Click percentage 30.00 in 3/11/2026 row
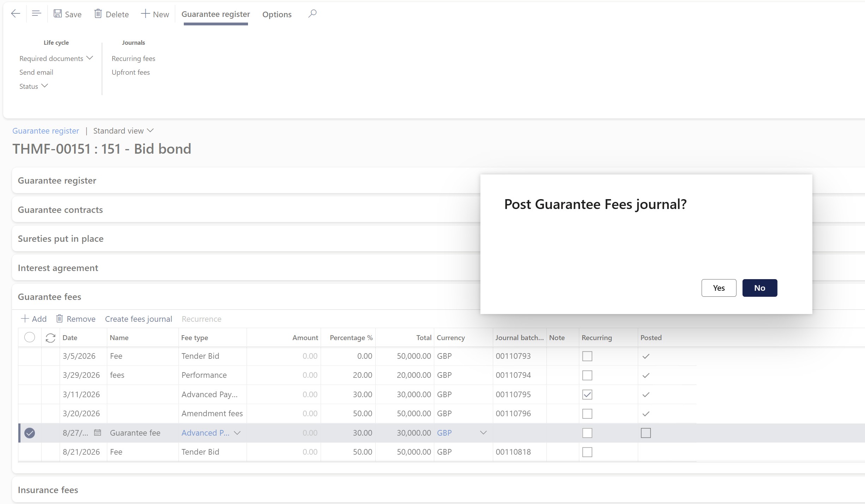This screenshot has width=865, height=504. pos(363,394)
